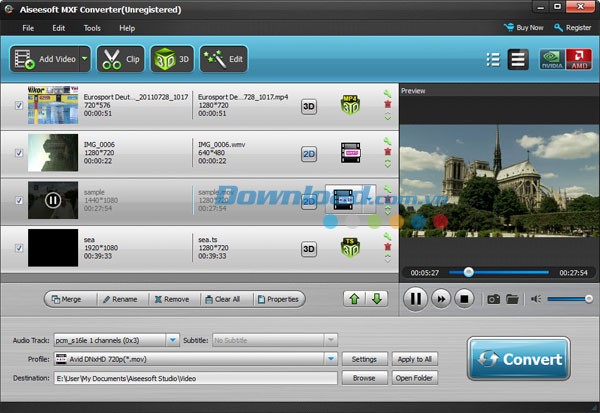Switch to the detailed list view icon
600x413 pixels.
pos(493,59)
